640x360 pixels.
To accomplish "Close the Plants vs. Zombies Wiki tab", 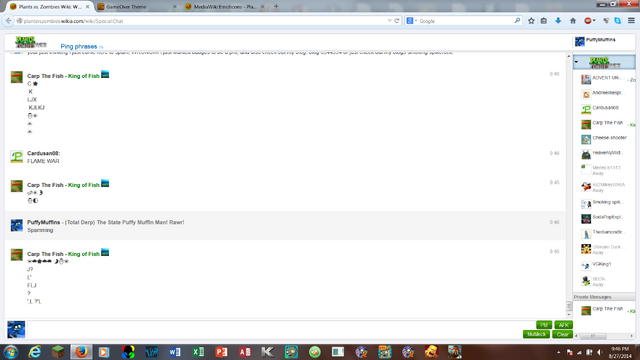I will [x=87, y=7].
